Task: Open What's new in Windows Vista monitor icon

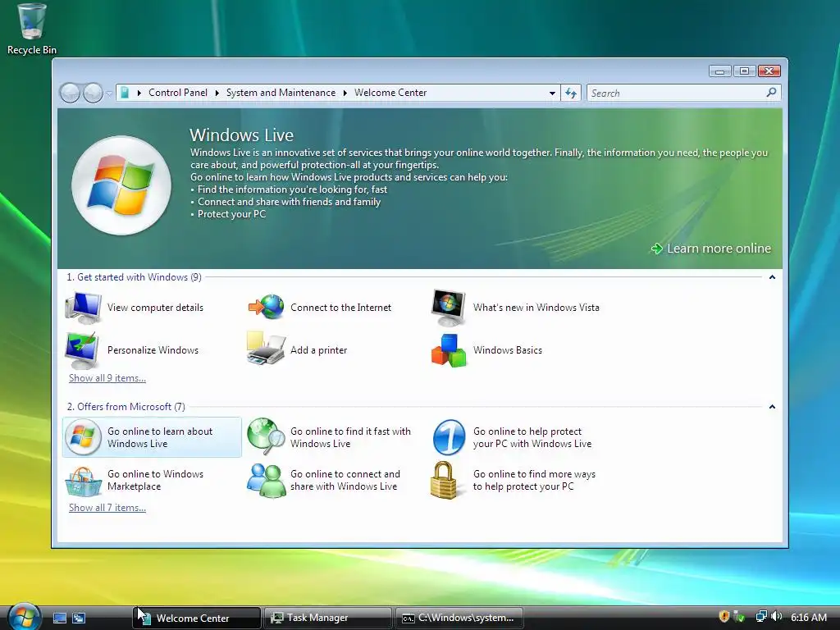Action: point(449,308)
